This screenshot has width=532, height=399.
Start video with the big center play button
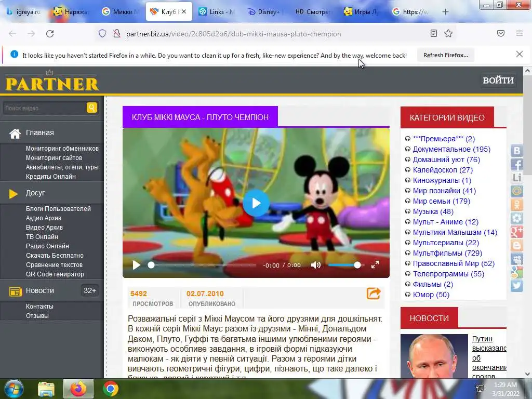(x=256, y=203)
